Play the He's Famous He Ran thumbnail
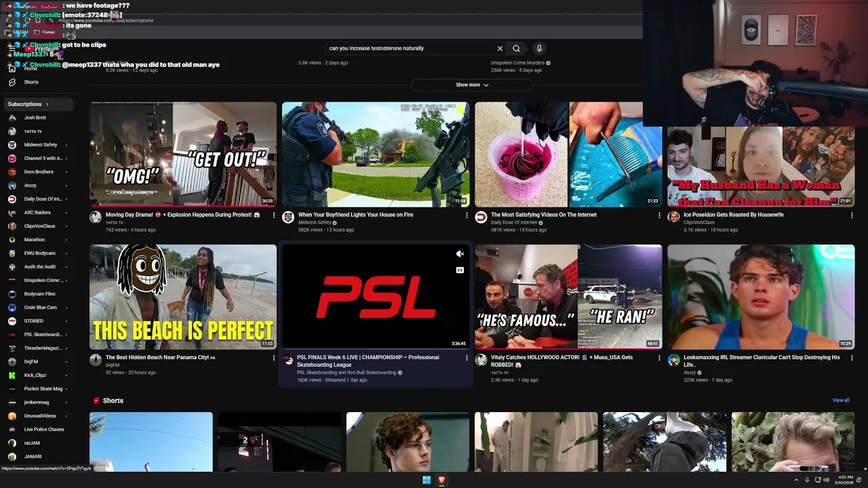 (568, 297)
